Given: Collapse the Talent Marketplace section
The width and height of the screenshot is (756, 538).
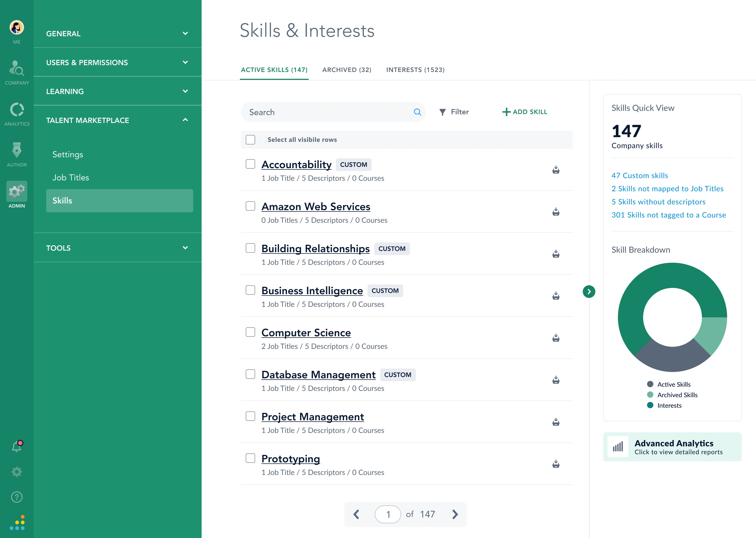Looking at the screenshot, I should (x=118, y=120).
